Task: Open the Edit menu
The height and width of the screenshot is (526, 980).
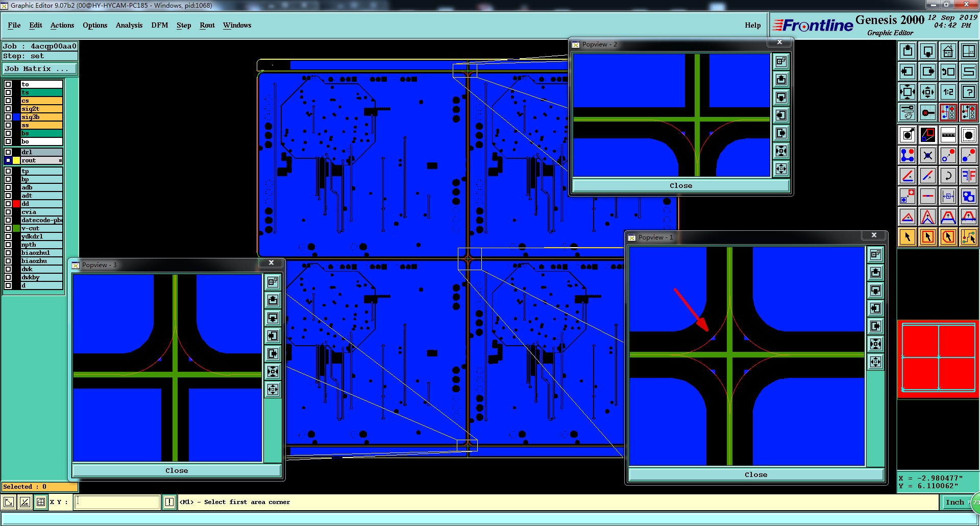Action: tap(36, 25)
